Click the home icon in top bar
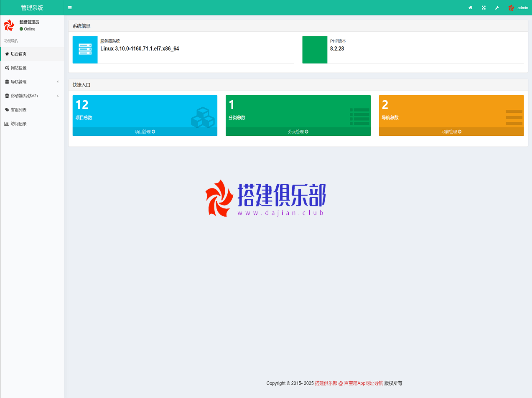Image resolution: width=532 pixels, height=398 pixels. [x=470, y=8]
